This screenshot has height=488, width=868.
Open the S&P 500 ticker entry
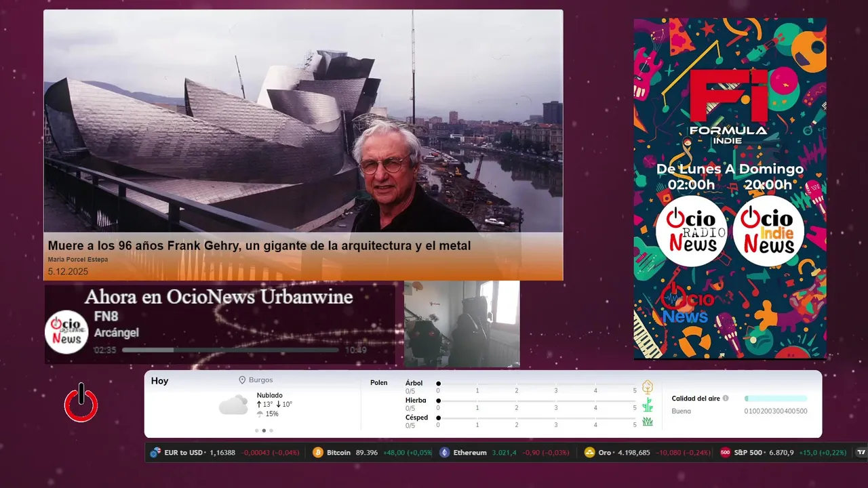[783, 452]
